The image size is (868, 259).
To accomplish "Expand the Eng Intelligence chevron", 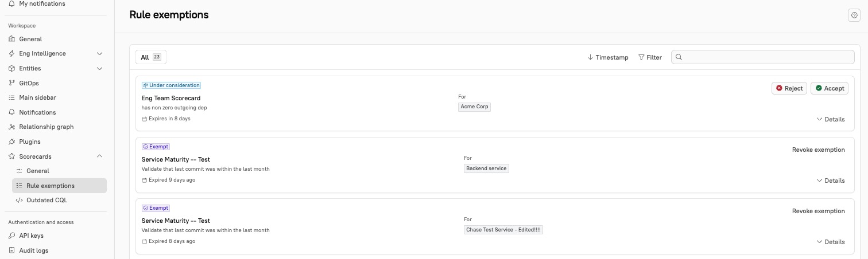I will coord(99,53).
